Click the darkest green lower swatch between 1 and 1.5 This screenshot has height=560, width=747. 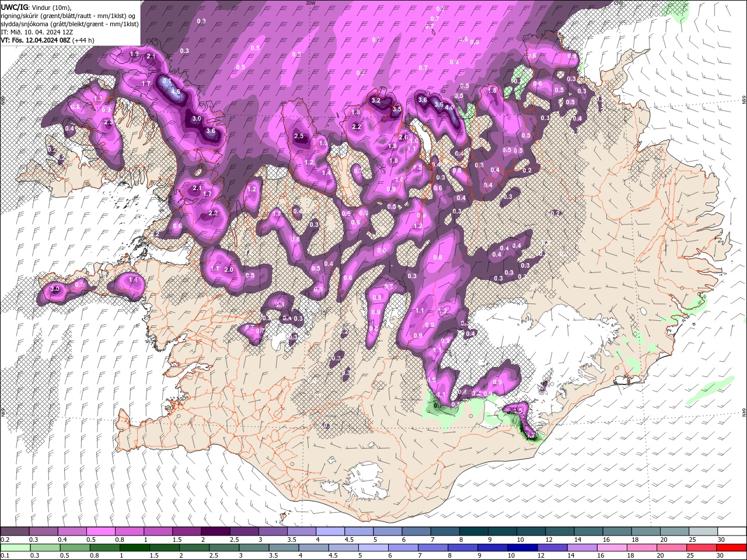point(134,547)
